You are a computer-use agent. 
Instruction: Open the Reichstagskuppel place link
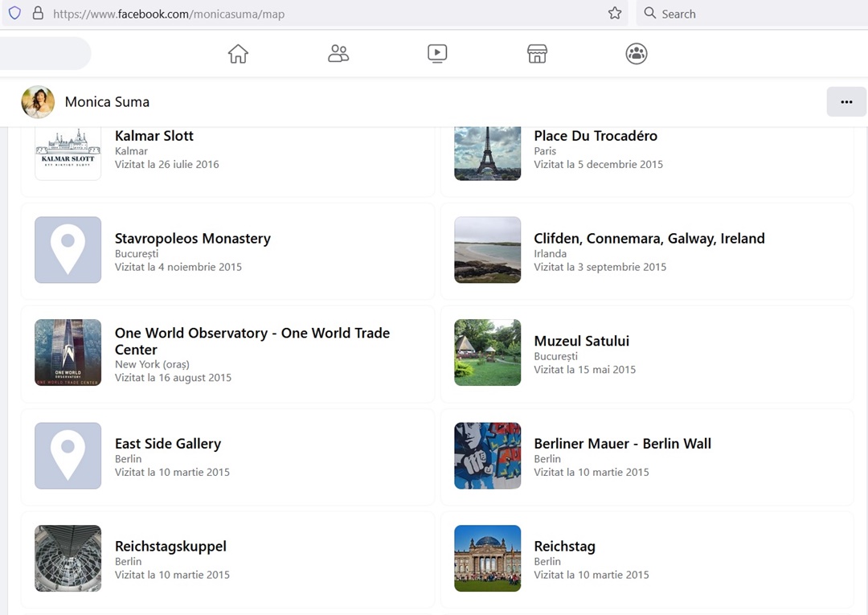(x=170, y=547)
